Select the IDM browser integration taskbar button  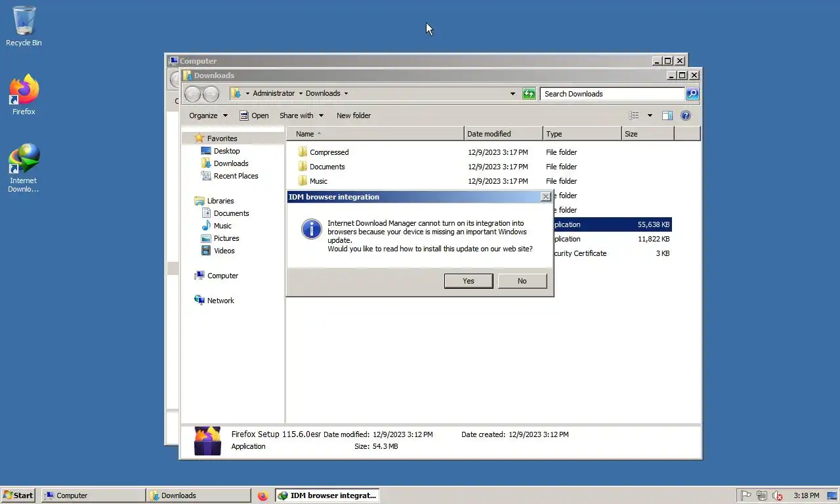(x=327, y=495)
